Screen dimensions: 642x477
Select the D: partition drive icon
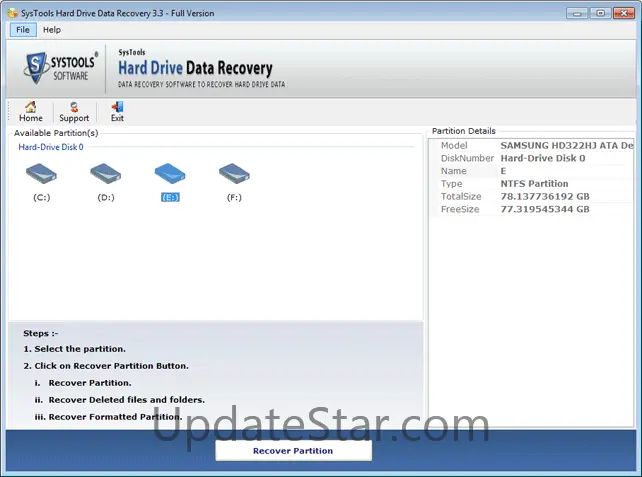(106, 174)
